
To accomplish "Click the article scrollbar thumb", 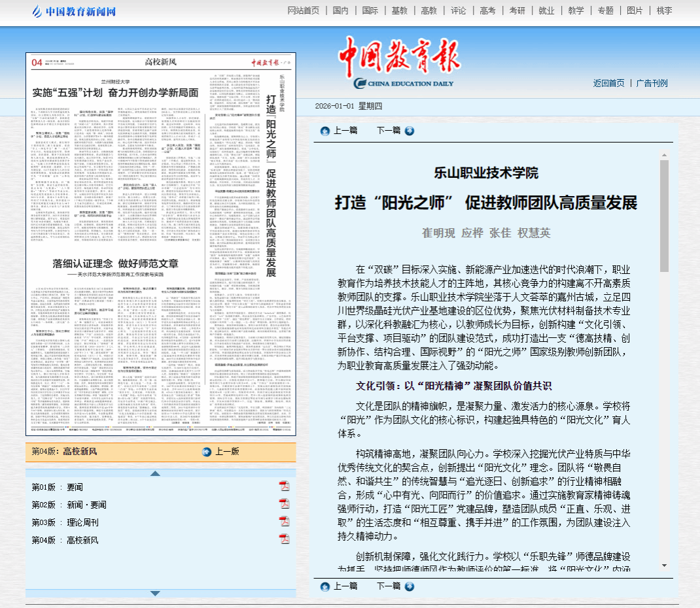I will (x=664, y=216).
